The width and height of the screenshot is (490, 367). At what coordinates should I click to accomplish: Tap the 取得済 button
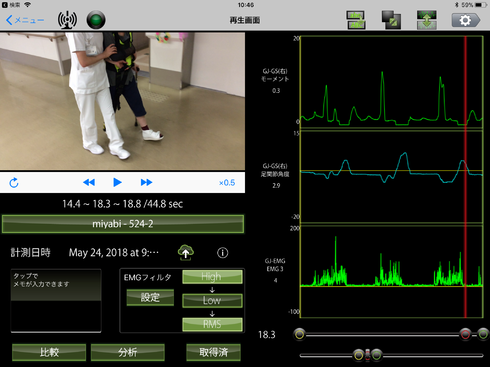[214, 352]
